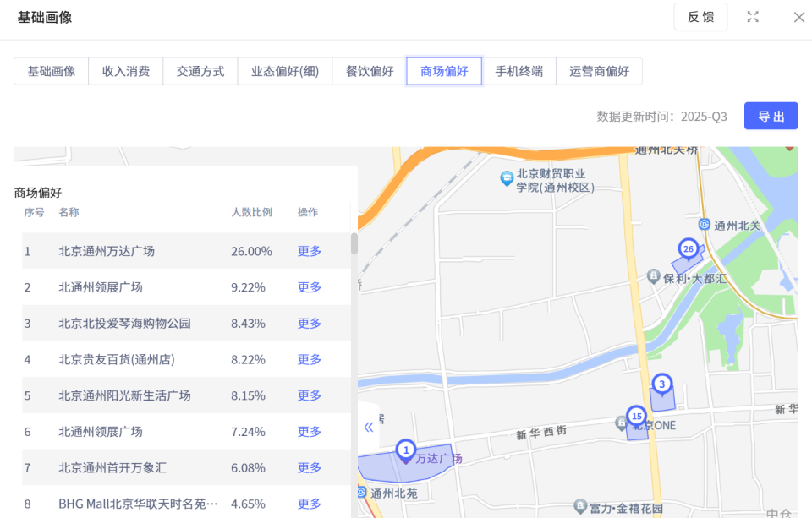Open the 反馈 feedback button
This screenshot has height=518, width=812.
pyautogui.click(x=700, y=16)
